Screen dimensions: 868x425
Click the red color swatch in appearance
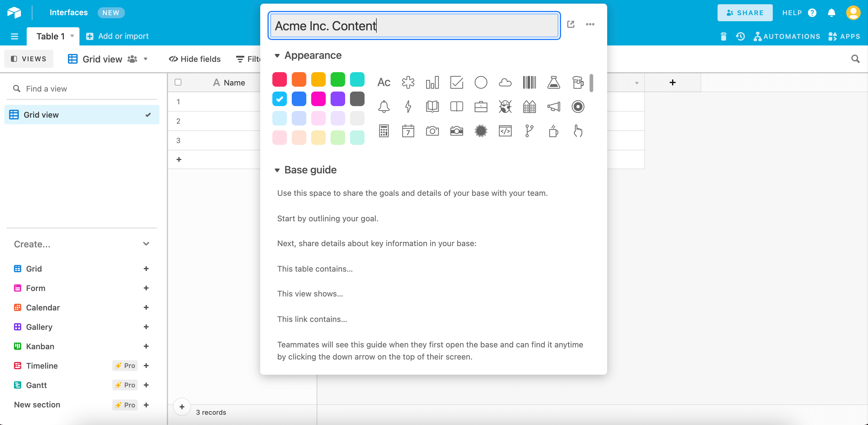281,80
